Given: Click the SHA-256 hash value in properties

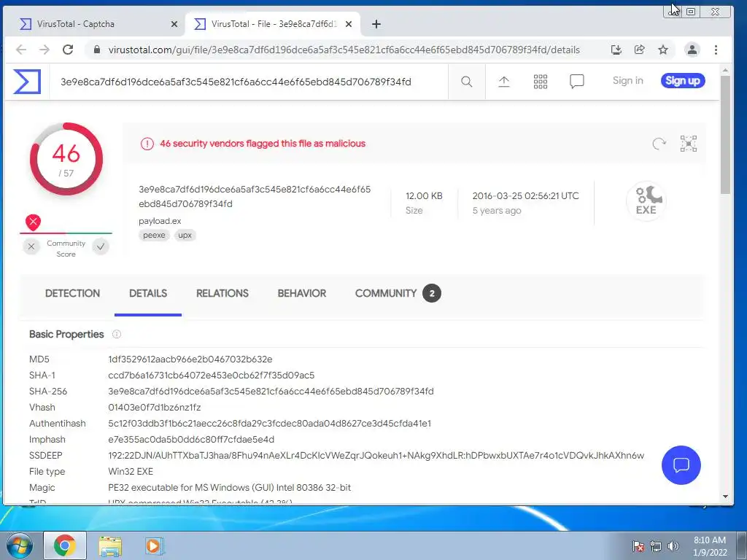Looking at the screenshot, I should [x=271, y=392].
